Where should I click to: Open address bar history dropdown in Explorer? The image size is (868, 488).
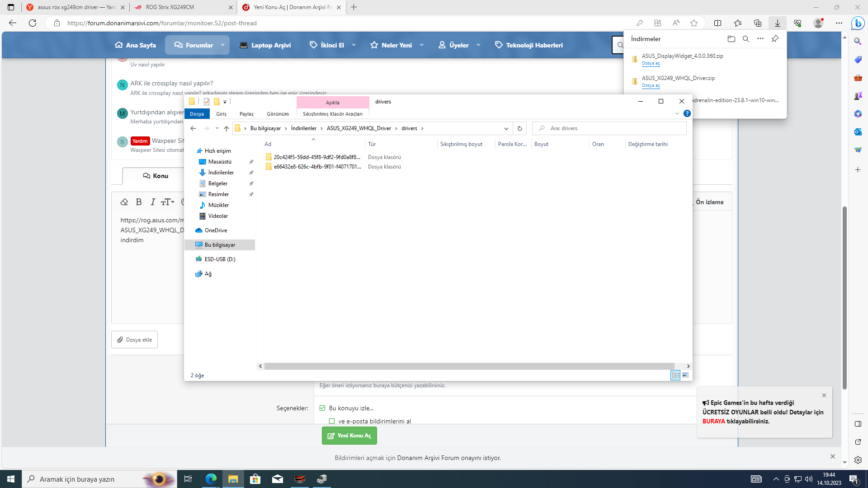pyautogui.click(x=506, y=128)
